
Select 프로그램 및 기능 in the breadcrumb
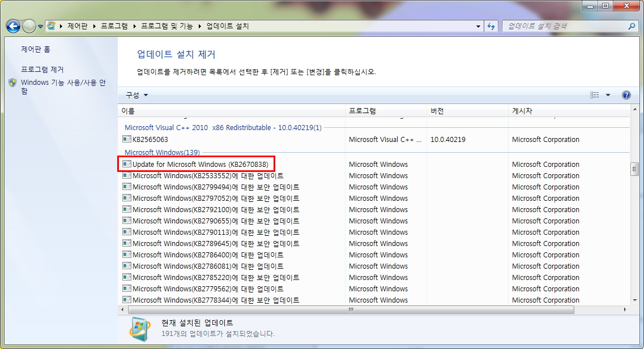point(167,26)
